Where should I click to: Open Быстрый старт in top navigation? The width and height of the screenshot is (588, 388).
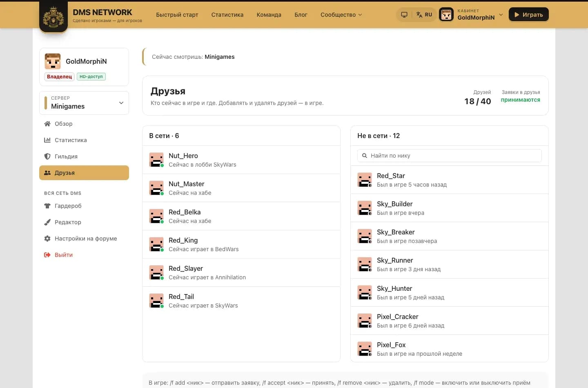[177, 15]
